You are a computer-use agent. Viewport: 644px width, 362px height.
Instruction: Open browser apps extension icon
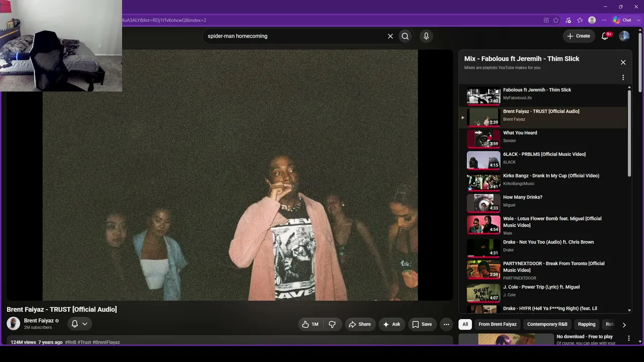546,20
